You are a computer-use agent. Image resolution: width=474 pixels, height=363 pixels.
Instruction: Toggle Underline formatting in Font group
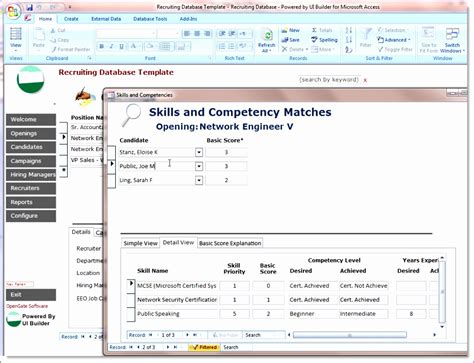pyautogui.click(x=121, y=46)
